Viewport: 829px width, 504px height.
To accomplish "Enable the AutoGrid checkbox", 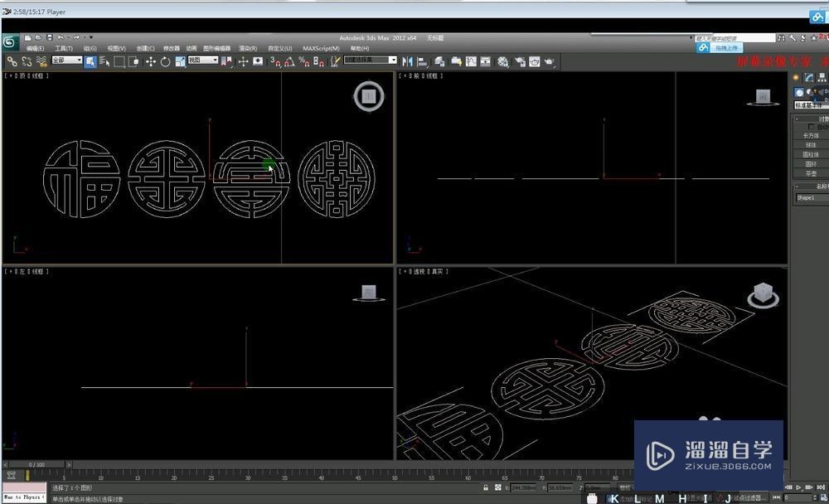I will click(x=812, y=127).
